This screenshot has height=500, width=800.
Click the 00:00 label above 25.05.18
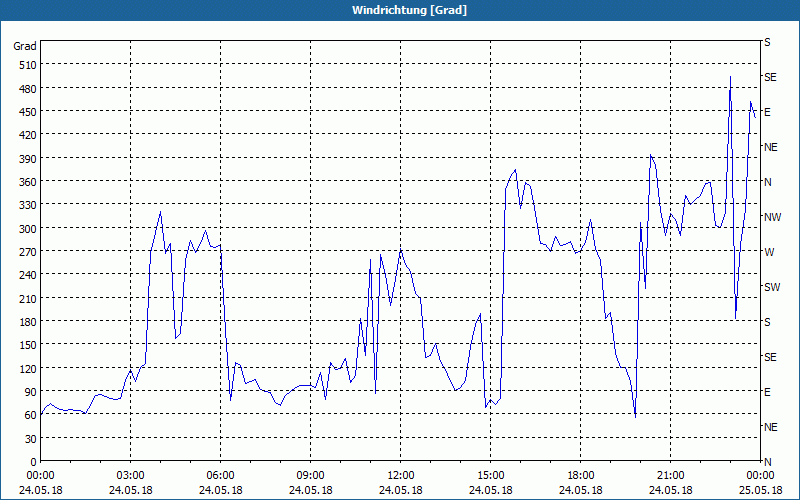click(x=760, y=476)
